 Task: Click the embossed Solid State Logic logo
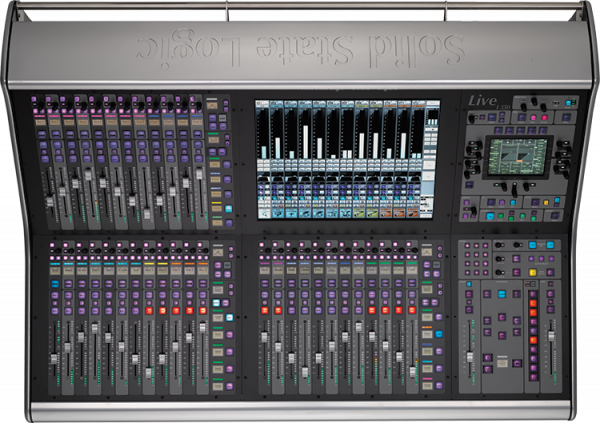tap(299, 47)
